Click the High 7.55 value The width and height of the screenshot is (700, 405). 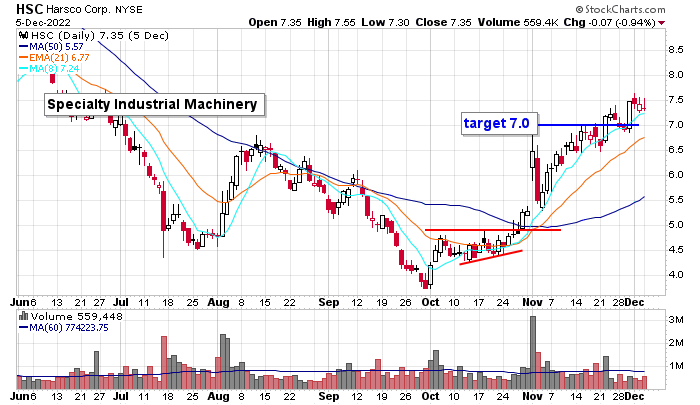tap(331, 22)
